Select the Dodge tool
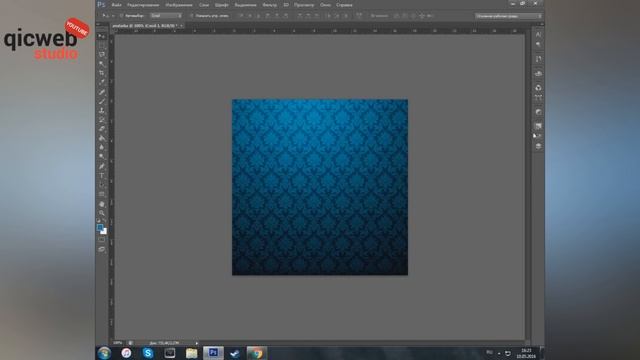 tap(101, 157)
